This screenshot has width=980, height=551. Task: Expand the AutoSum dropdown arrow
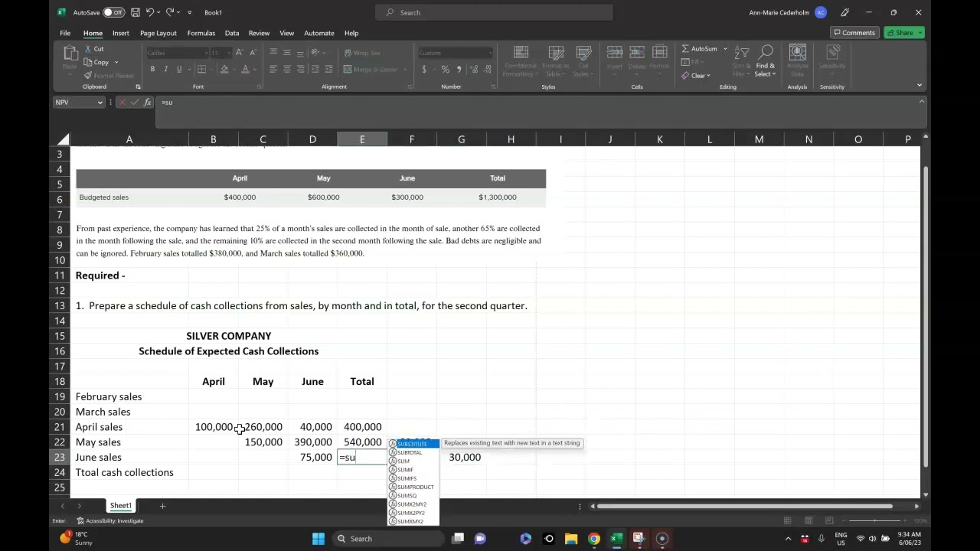(x=724, y=49)
